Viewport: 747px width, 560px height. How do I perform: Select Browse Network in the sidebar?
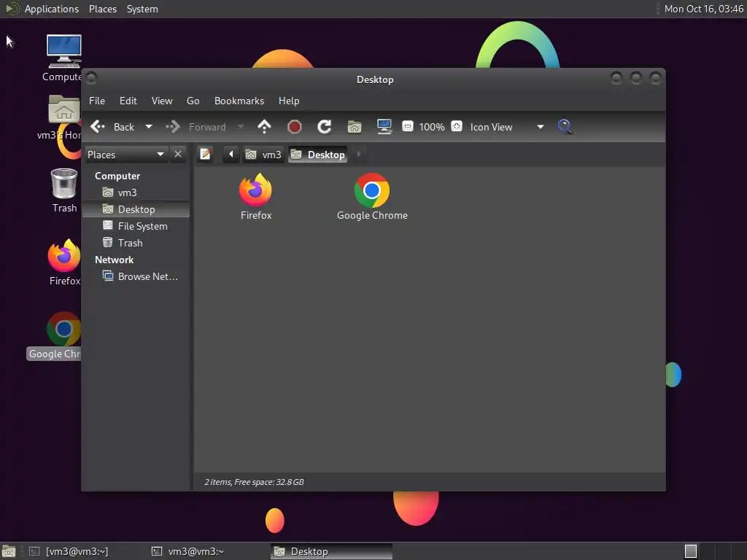point(136,276)
